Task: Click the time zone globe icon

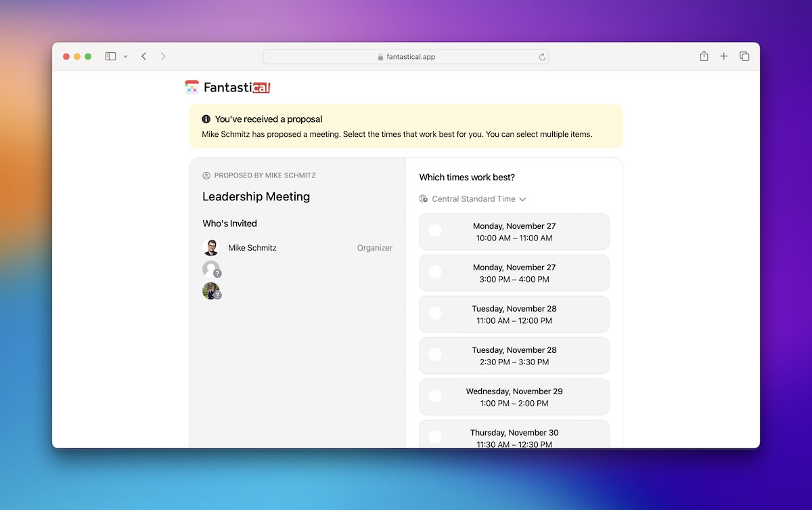Action: 424,199
